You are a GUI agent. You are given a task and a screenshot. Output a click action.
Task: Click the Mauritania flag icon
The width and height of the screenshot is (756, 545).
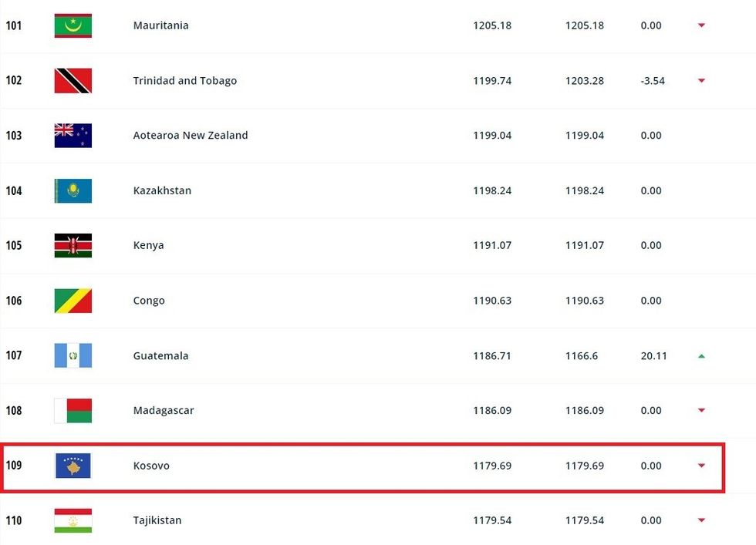coord(73,25)
